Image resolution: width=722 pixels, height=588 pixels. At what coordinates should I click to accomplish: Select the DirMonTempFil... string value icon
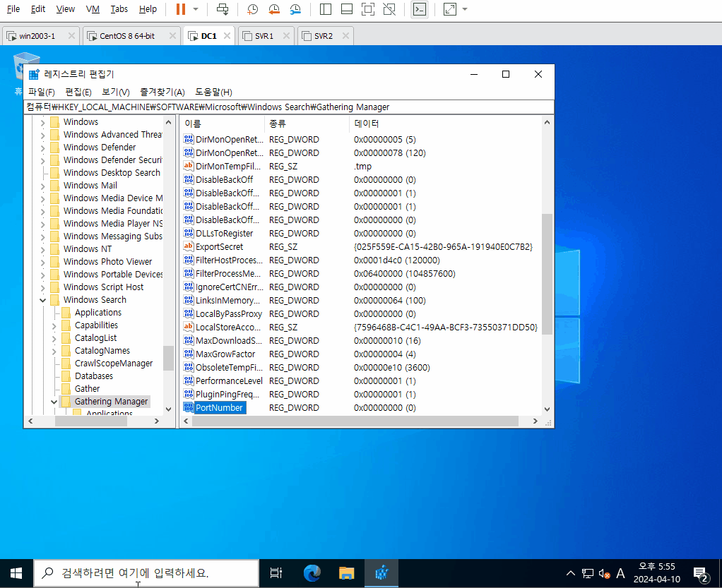189,166
